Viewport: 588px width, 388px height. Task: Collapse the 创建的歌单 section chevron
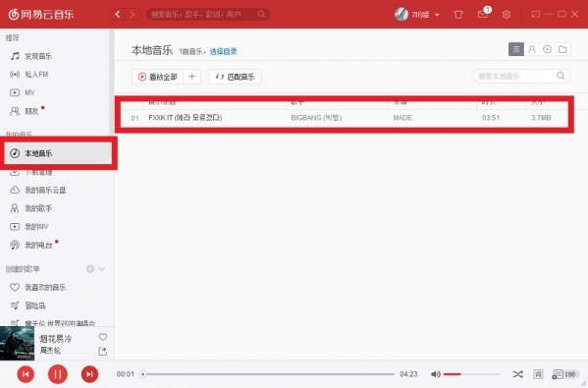point(102,269)
